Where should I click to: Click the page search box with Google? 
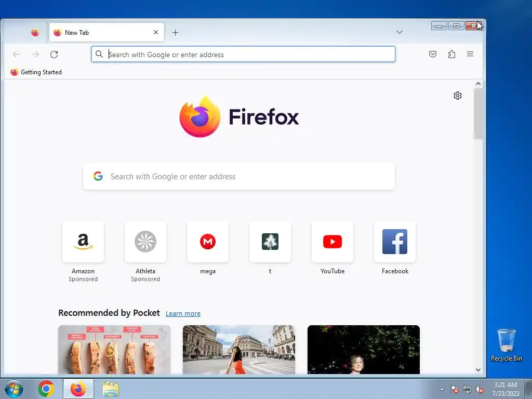239,177
